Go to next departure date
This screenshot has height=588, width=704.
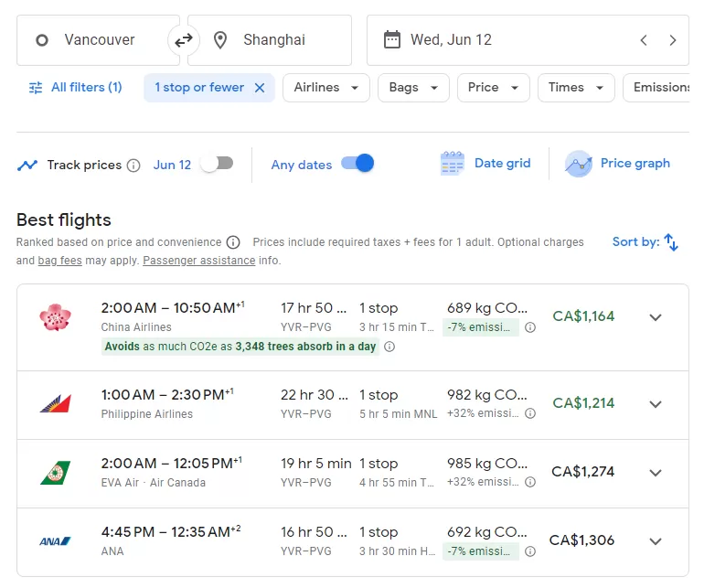click(672, 40)
